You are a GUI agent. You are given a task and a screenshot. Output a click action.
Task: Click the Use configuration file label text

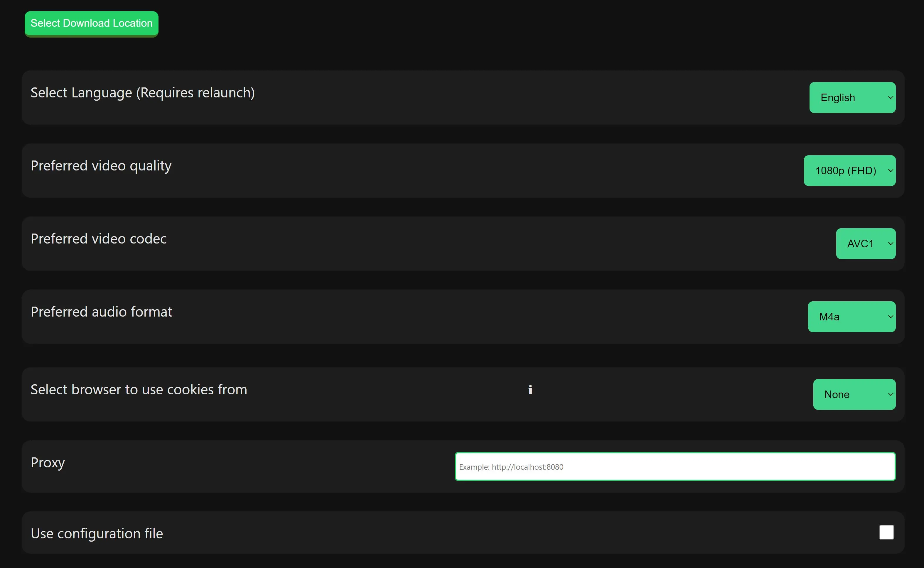97,533
